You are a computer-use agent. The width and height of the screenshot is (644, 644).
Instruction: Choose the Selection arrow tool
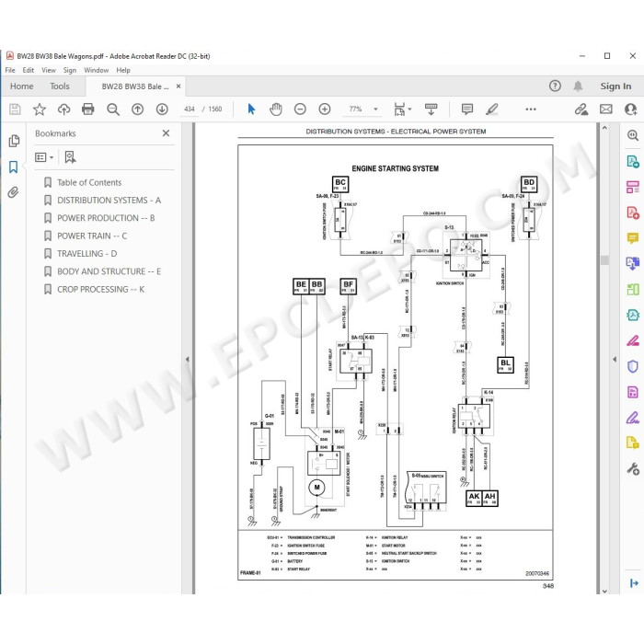coord(251,109)
